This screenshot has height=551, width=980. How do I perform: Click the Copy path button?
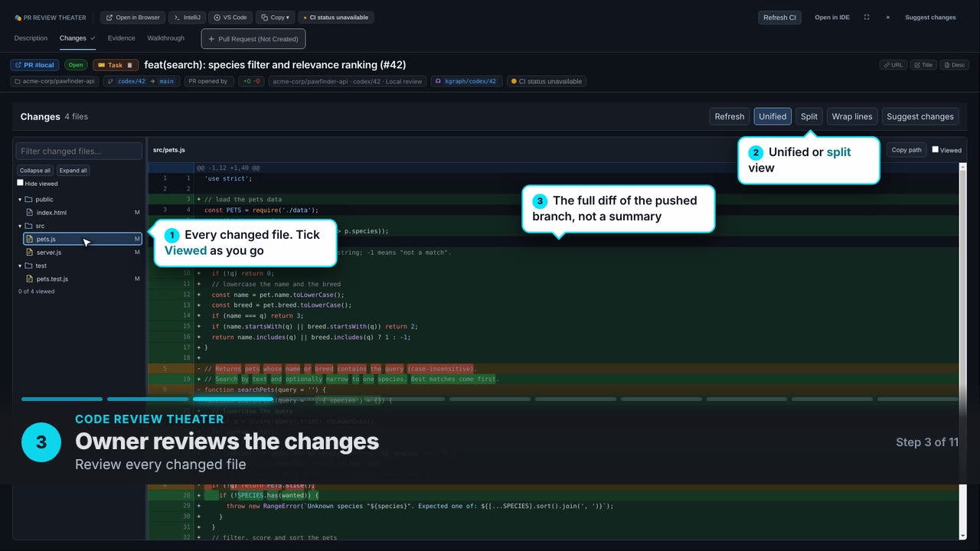(906, 150)
